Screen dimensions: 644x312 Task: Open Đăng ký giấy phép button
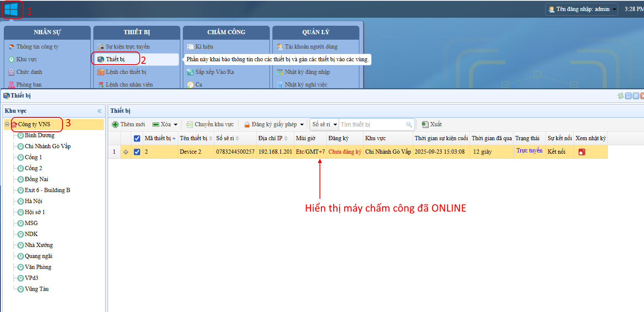point(273,125)
